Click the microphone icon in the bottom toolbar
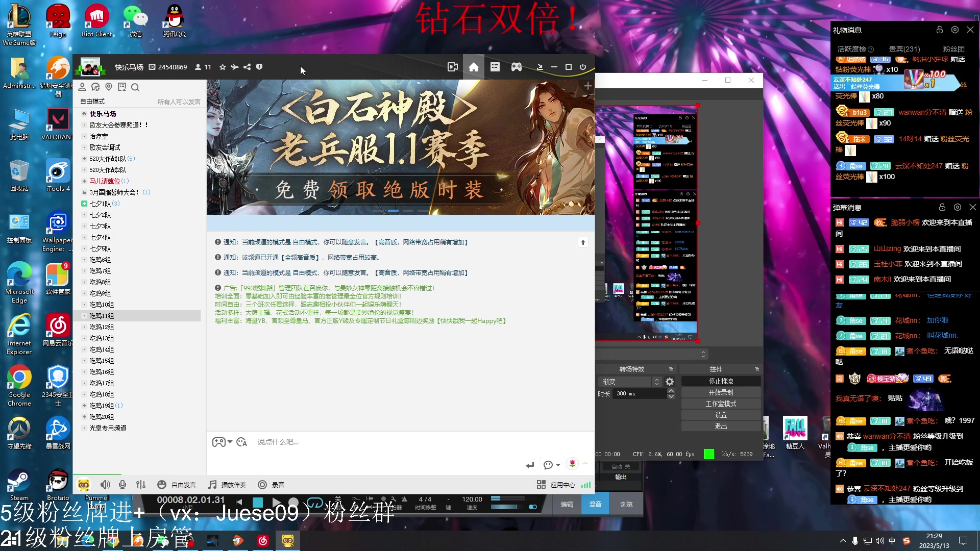Viewport: 980px width, 551px height. click(122, 485)
